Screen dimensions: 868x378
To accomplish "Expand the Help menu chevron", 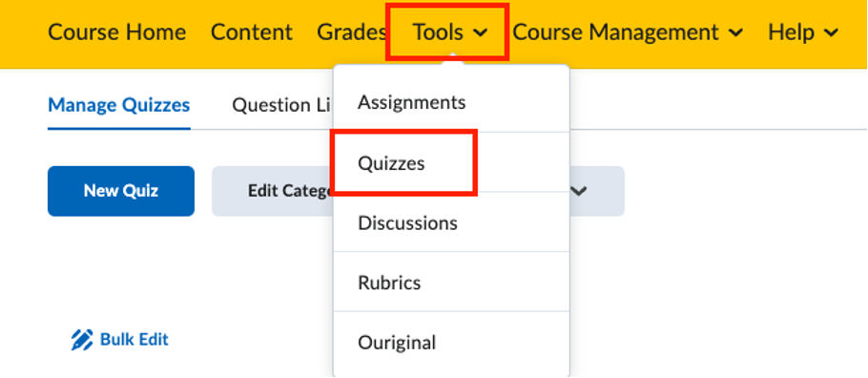I will pyautogui.click(x=831, y=33).
